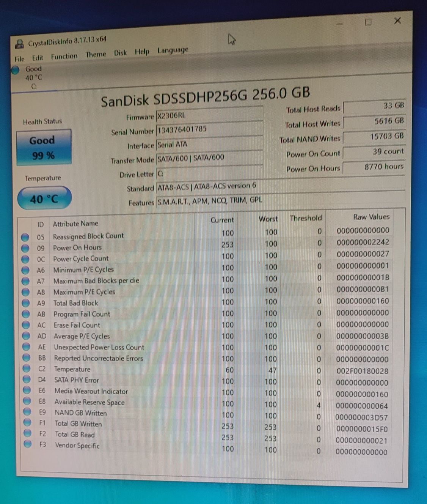Click the status orb for NAND GB Written
Screen dimensions: 427x504
[27, 412]
